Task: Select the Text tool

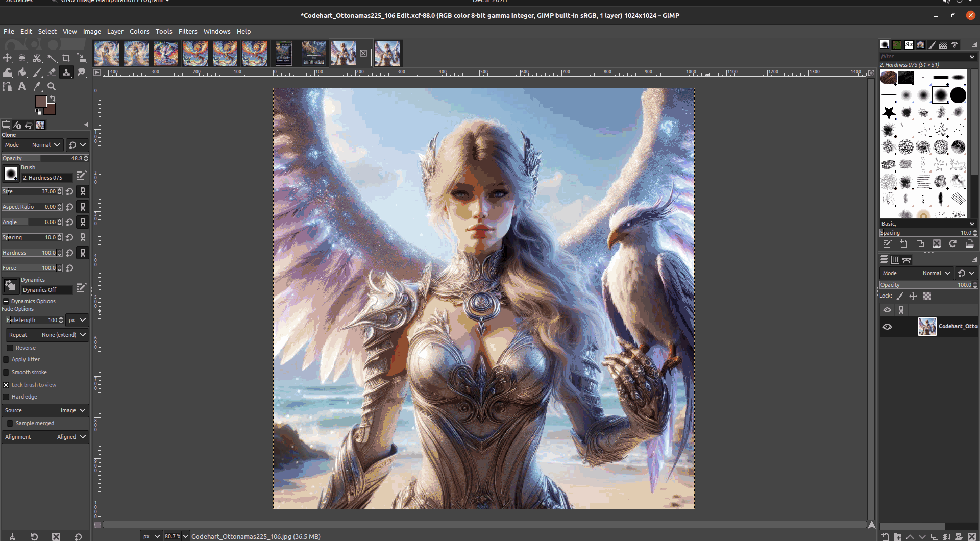Action: 22,87
